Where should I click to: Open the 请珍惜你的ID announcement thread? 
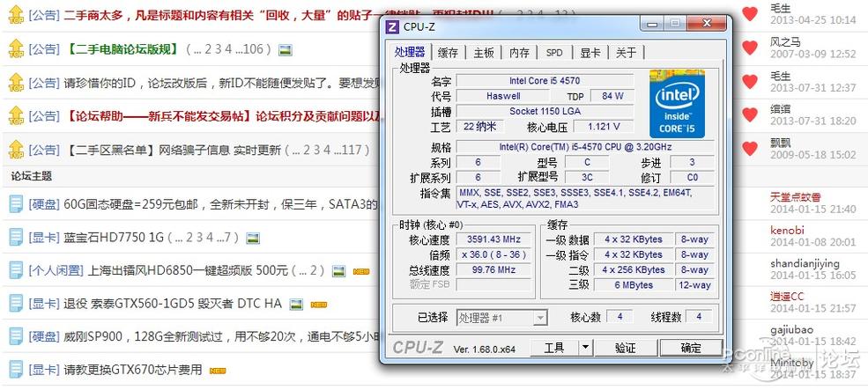tap(221, 83)
